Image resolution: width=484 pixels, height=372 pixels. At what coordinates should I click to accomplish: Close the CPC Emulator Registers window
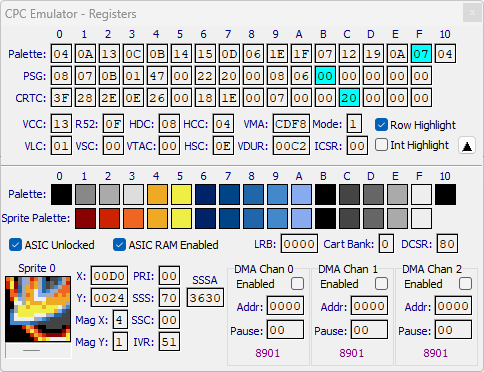point(472,13)
